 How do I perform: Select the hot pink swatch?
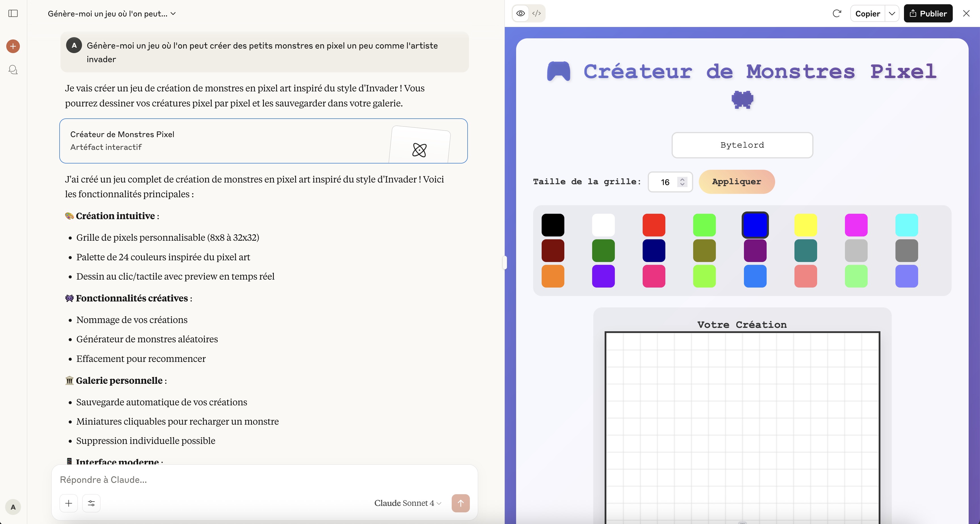(x=654, y=276)
